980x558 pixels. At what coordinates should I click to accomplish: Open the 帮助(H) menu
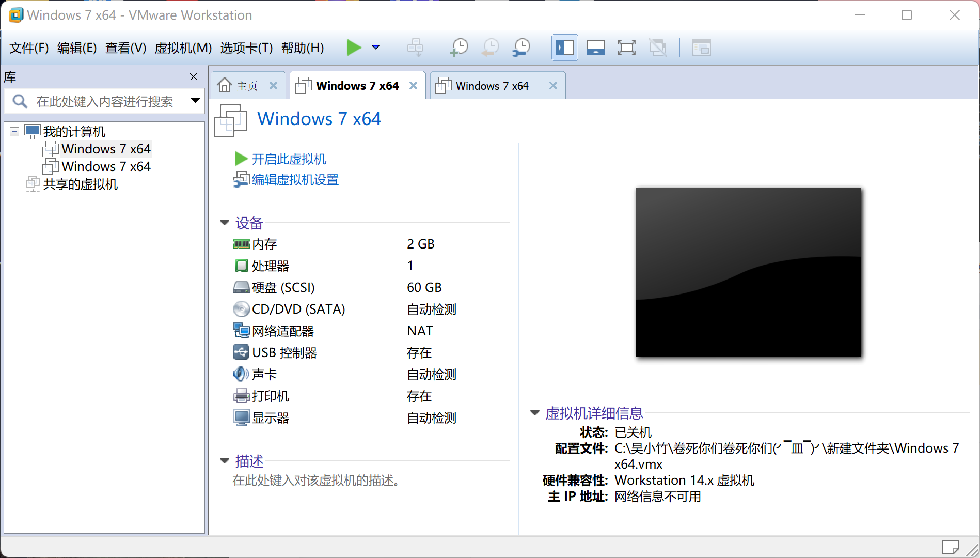(x=303, y=48)
